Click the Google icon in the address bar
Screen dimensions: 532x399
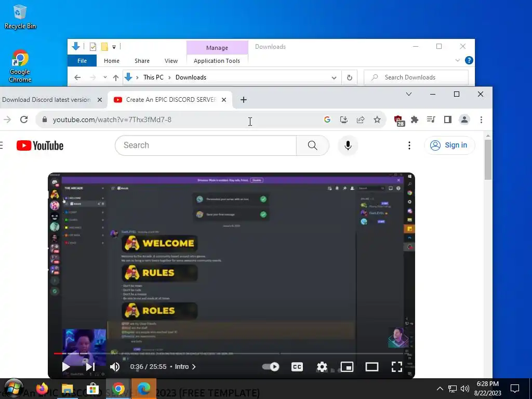[327, 119]
